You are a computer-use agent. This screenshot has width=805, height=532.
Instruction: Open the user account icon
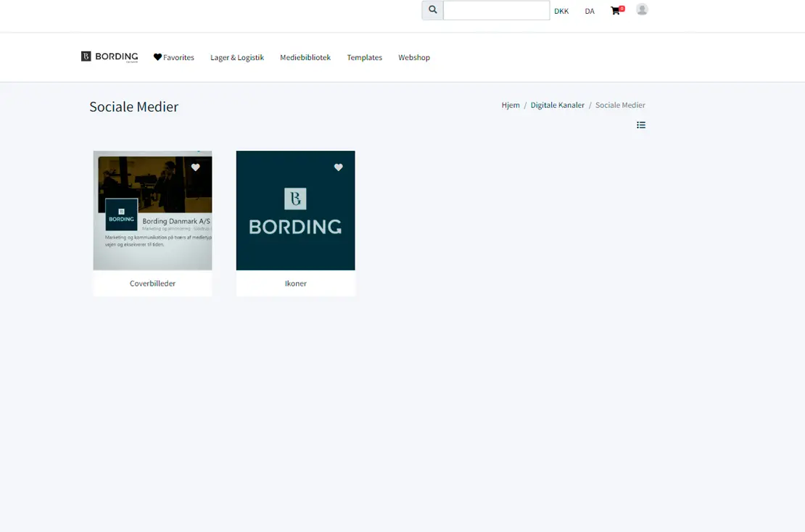point(641,9)
